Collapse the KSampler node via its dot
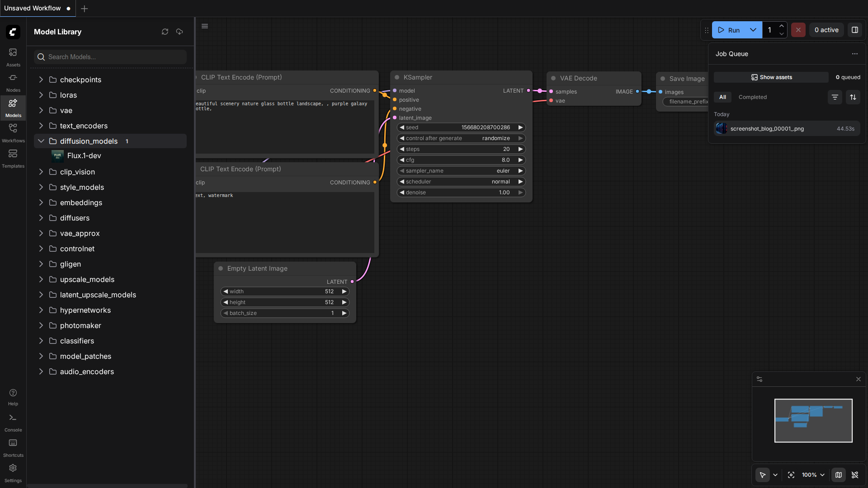 (397, 77)
